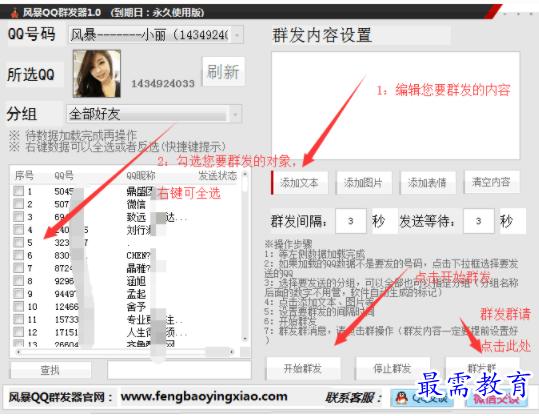Click the 发送状态 column header
The width and height of the screenshot is (539, 416).
pos(218,176)
